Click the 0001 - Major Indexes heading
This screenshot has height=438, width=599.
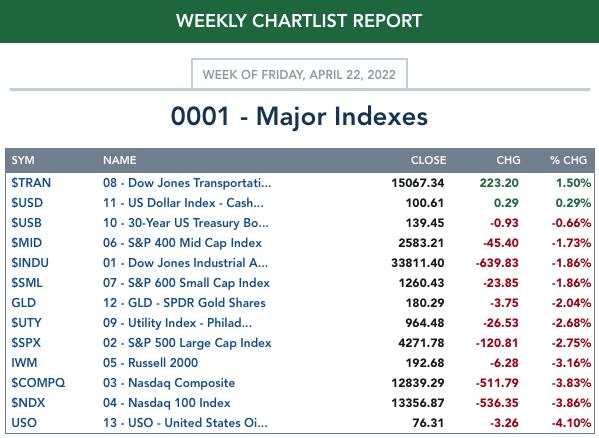point(299,116)
